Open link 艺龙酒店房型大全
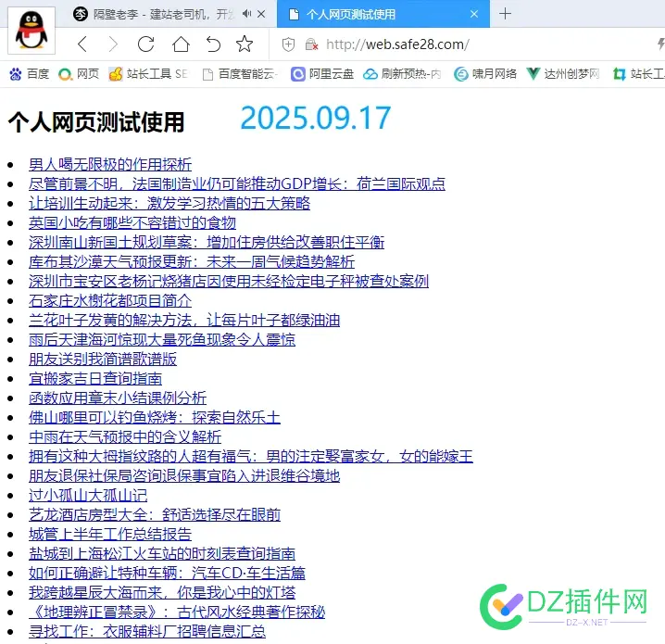Image resolution: width=665 pixels, height=644 pixels. point(155,515)
